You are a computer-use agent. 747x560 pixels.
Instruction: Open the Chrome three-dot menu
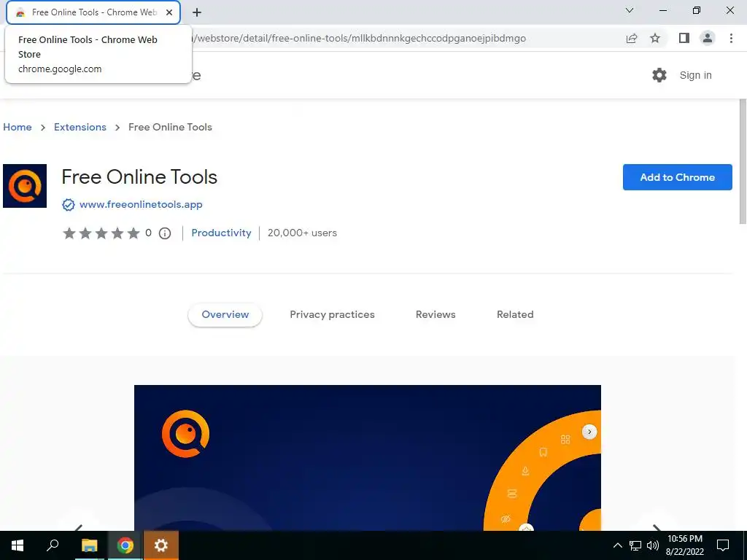pos(731,38)
